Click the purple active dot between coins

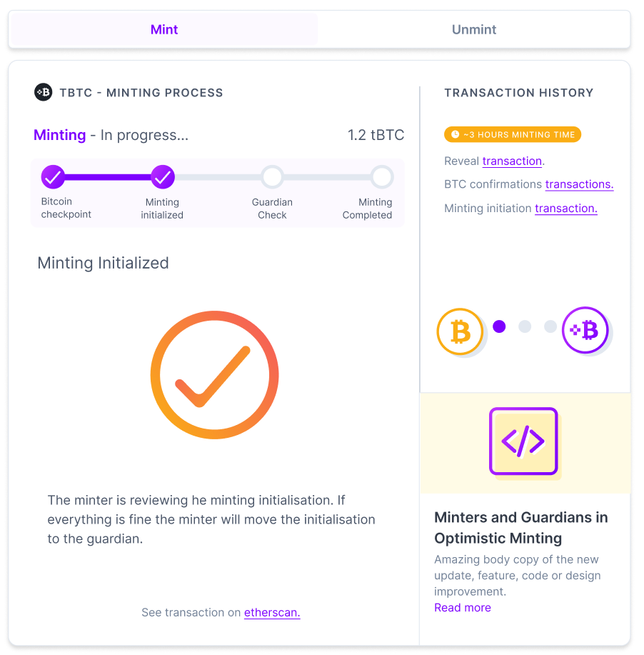click(x=499, y=326)
